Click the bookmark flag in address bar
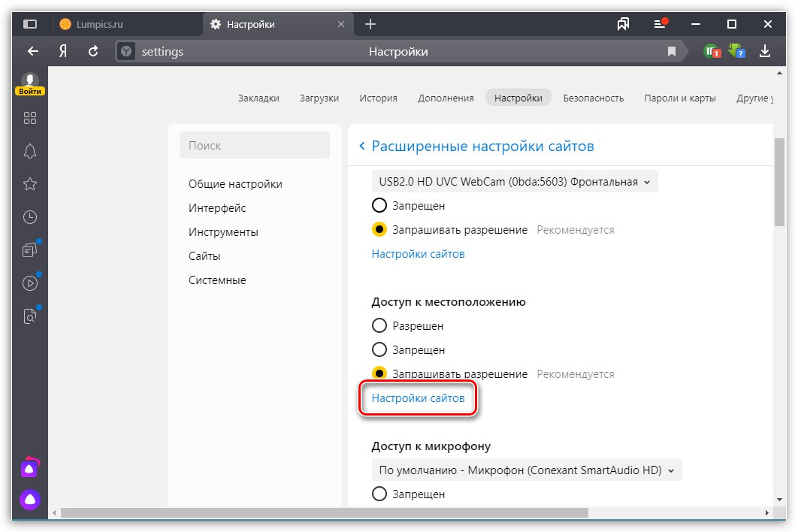 (x=672, y=52)
